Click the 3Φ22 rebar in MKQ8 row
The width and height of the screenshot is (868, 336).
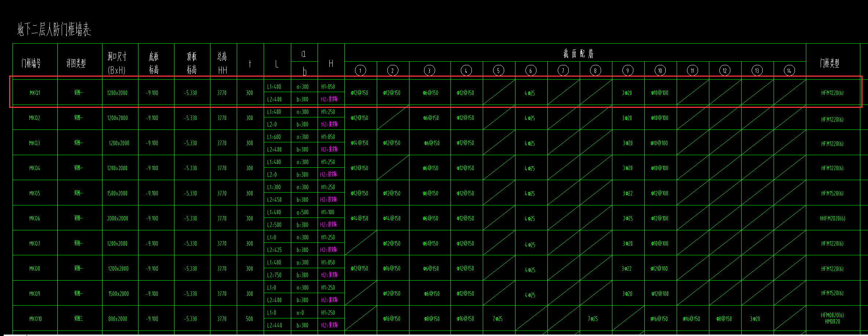coord(627,269)
